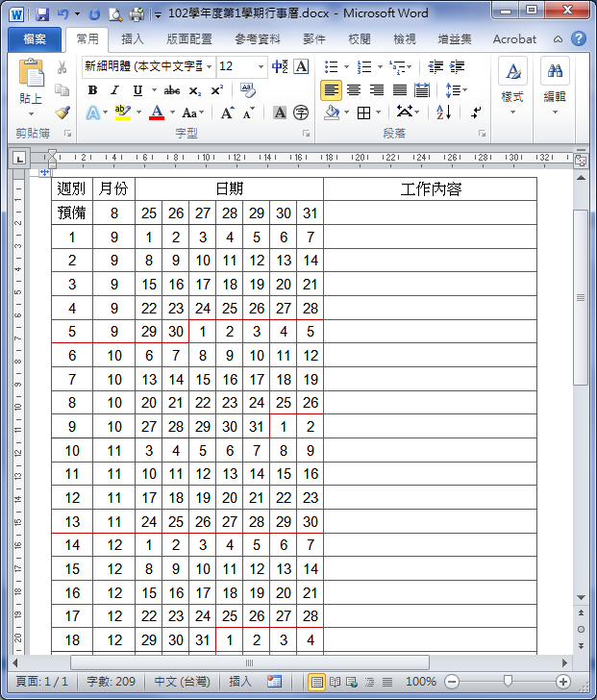Toggle Superscript formatting
The image size is (597, 700).
point(217,90)
